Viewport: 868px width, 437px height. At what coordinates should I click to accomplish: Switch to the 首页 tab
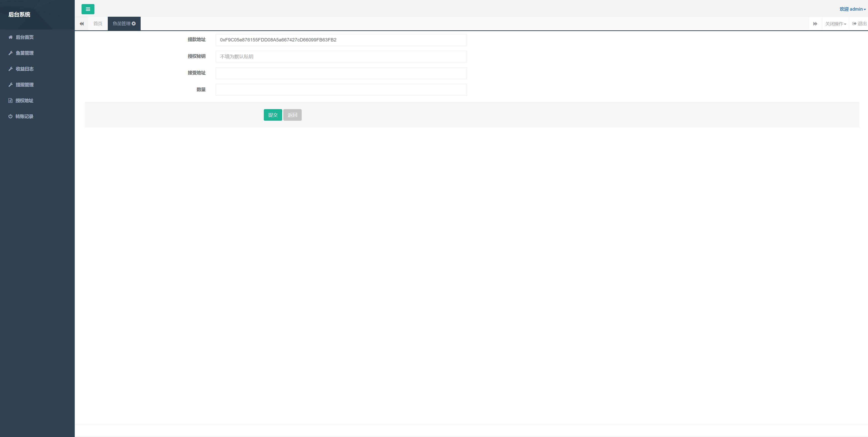[x=98, y=24]
